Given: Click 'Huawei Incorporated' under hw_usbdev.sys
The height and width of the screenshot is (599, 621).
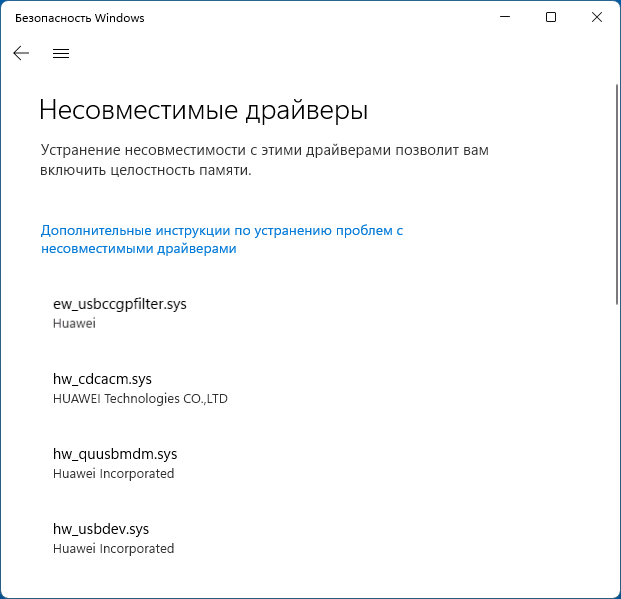Looking at the screenshot, I should (x=114, y=549).
